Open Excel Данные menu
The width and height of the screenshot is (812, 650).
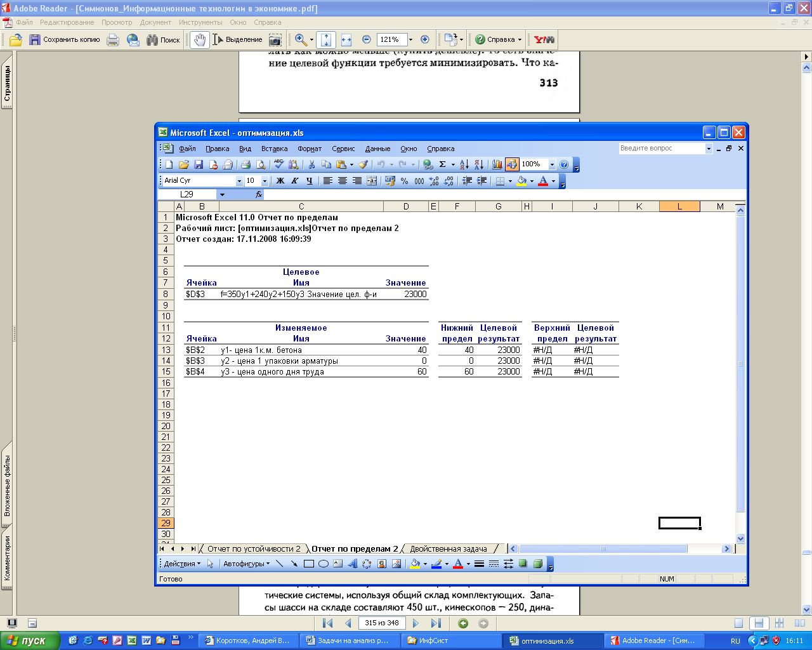coord(377,149)
